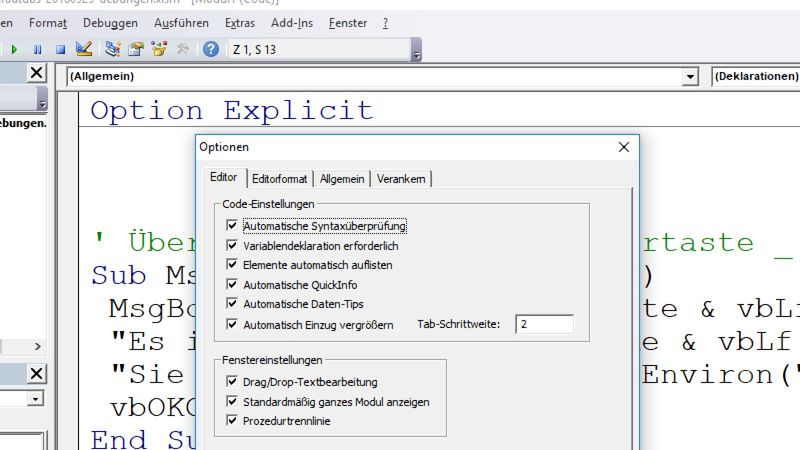Toggle Automatische Syntaxüberprüfung checkbox

(x=232, y=225)
